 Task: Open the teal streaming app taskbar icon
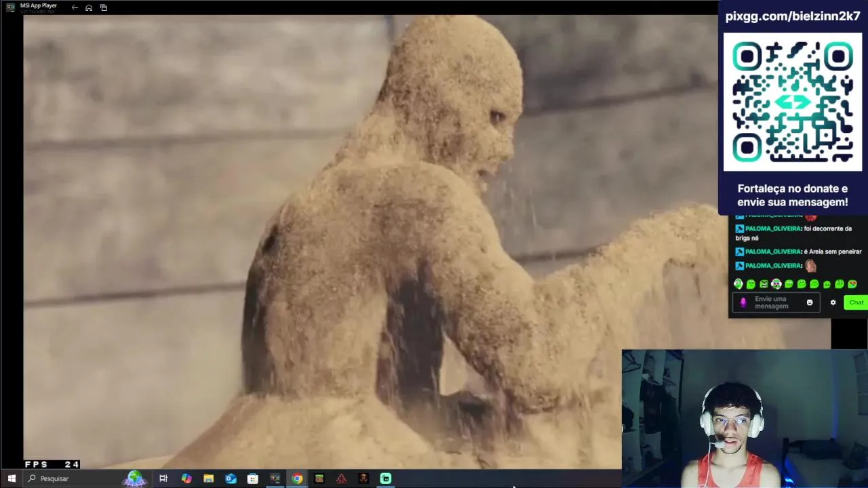[386, 479]
